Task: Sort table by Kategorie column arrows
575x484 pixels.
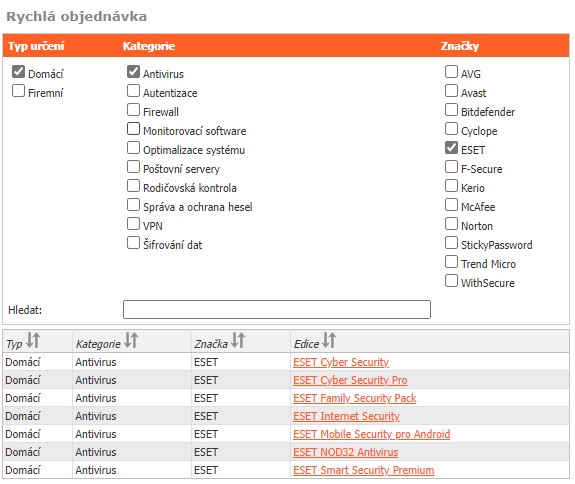Action: pos(131,340)
